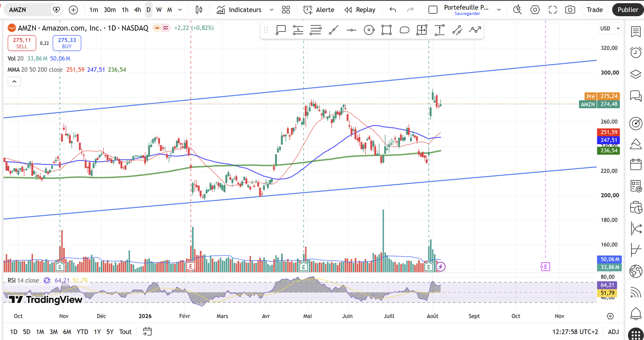
Task: Click the redo arrow in top toolbar
Action: coord(411,10)
